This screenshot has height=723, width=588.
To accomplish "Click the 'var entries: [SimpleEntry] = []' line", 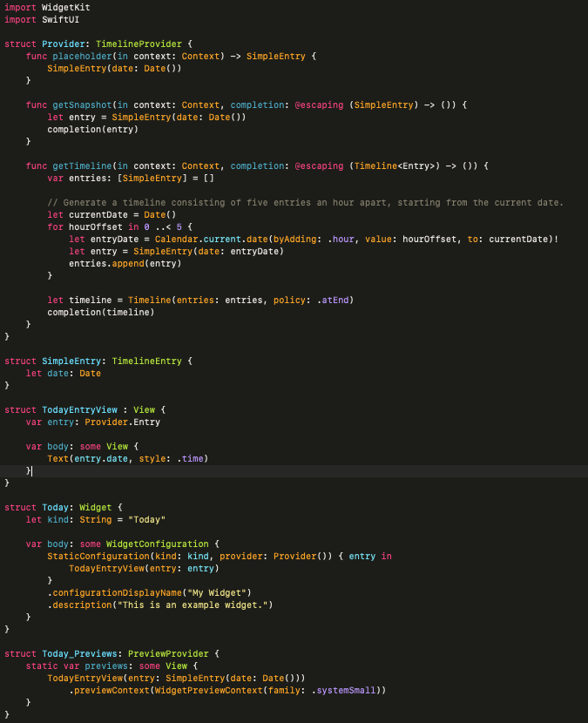I will click(x=131, y=179).
